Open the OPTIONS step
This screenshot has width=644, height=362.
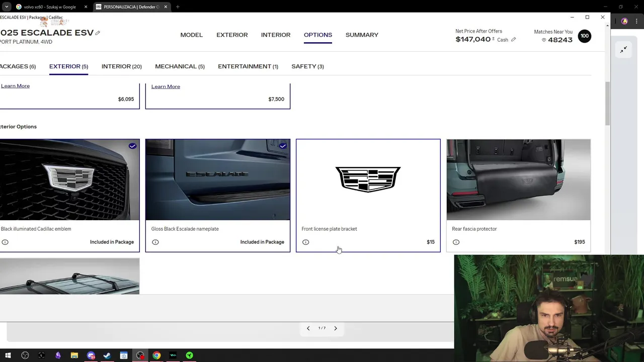[318, 35]
